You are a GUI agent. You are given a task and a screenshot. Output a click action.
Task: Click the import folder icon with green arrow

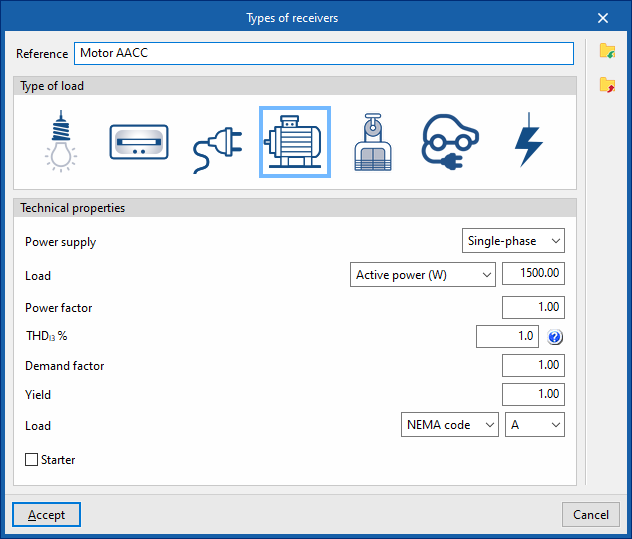(607, 51)
